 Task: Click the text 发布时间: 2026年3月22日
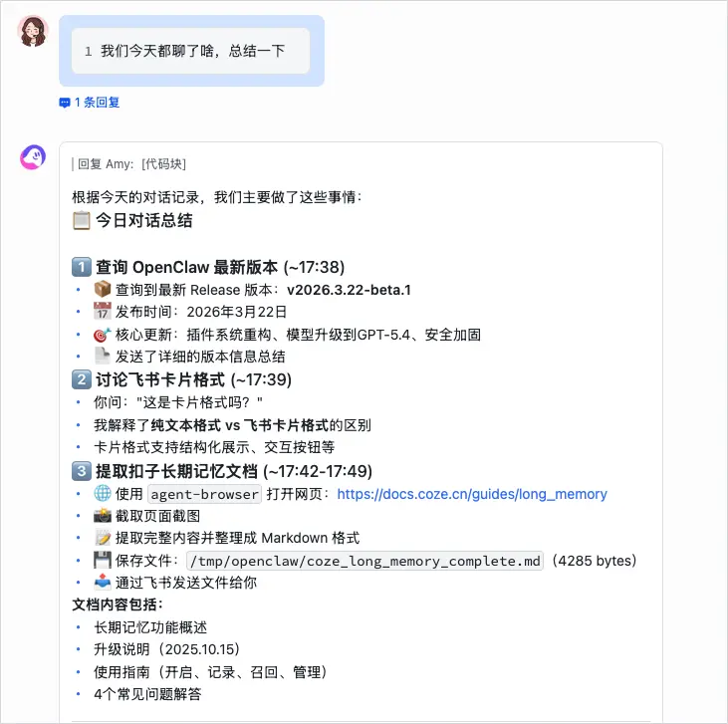click(x=201, y=312)
